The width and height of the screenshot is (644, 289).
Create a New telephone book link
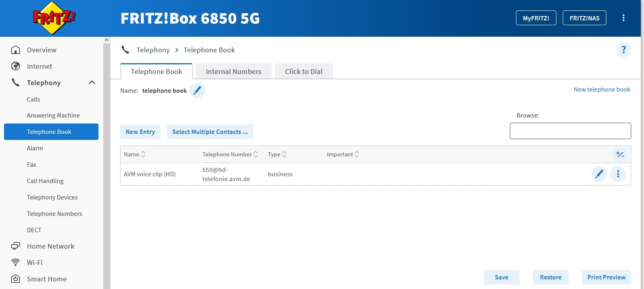pos(602,90)
